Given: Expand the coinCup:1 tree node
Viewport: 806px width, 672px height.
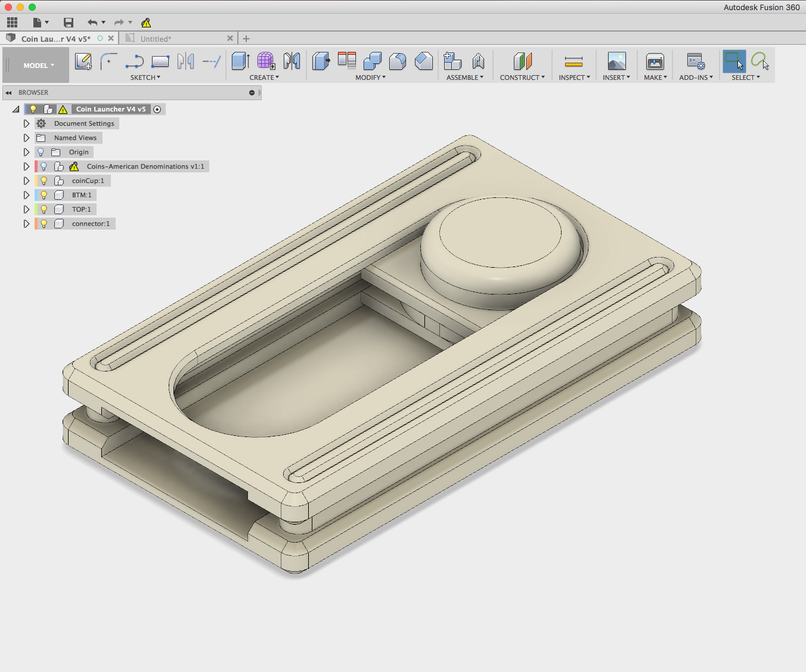Looking at the screenshot, I should coord(26,181).
